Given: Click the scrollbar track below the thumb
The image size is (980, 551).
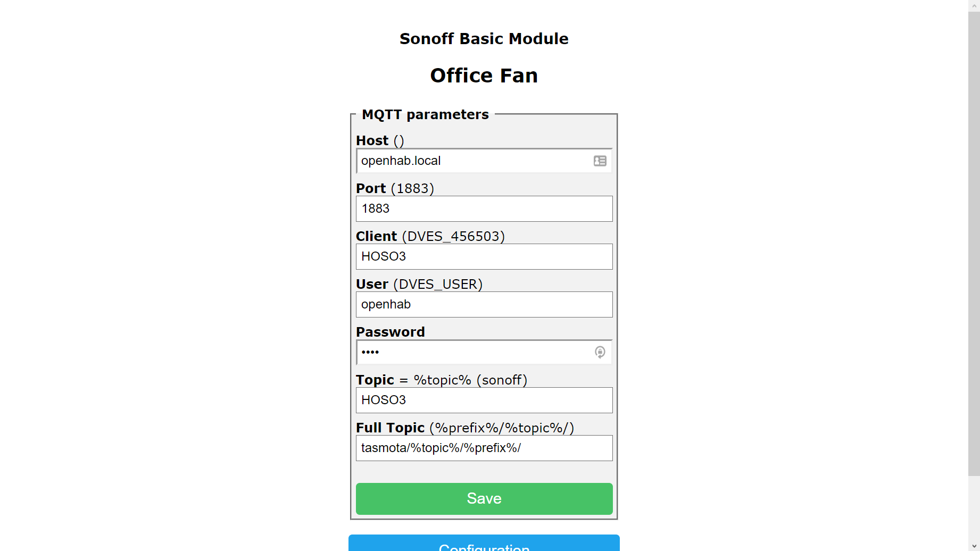Looking at the screenshot, I should [x=974, y=511].
